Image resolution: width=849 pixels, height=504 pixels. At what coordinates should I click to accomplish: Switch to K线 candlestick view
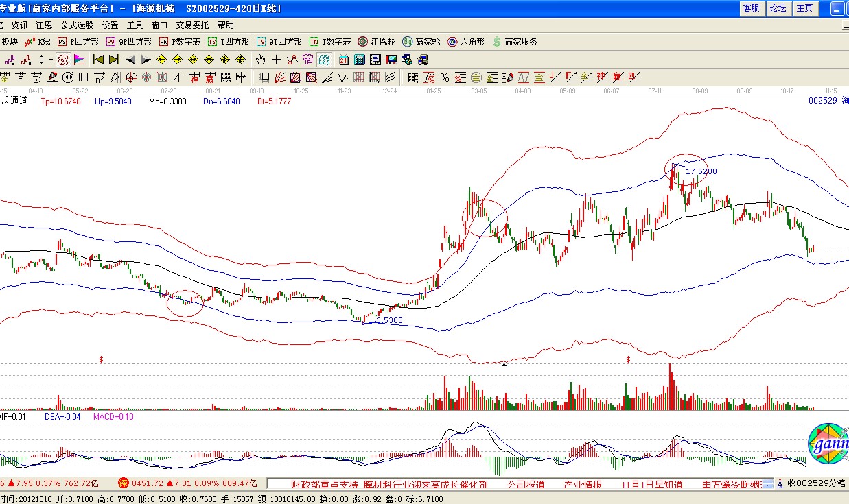tap(38, 42)
